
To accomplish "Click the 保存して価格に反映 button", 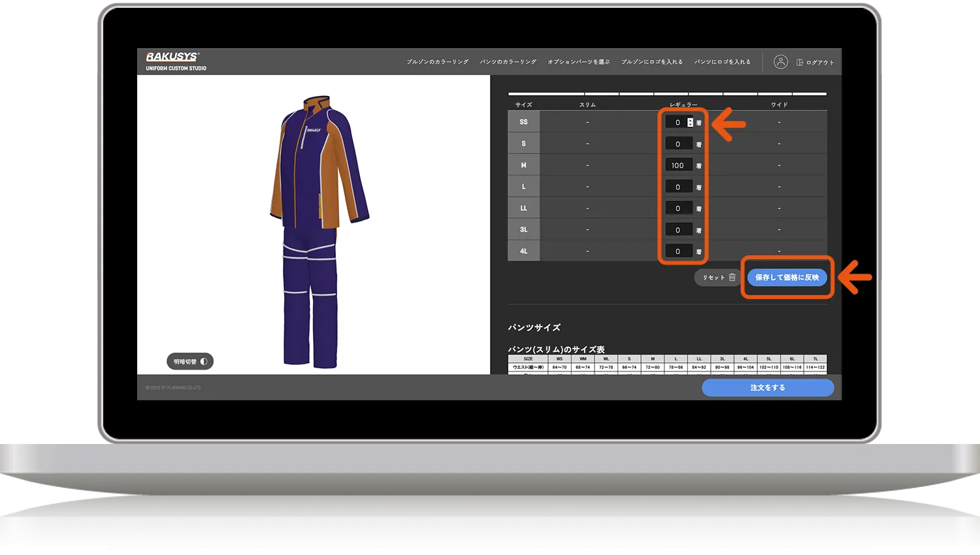I will (787, 277).
